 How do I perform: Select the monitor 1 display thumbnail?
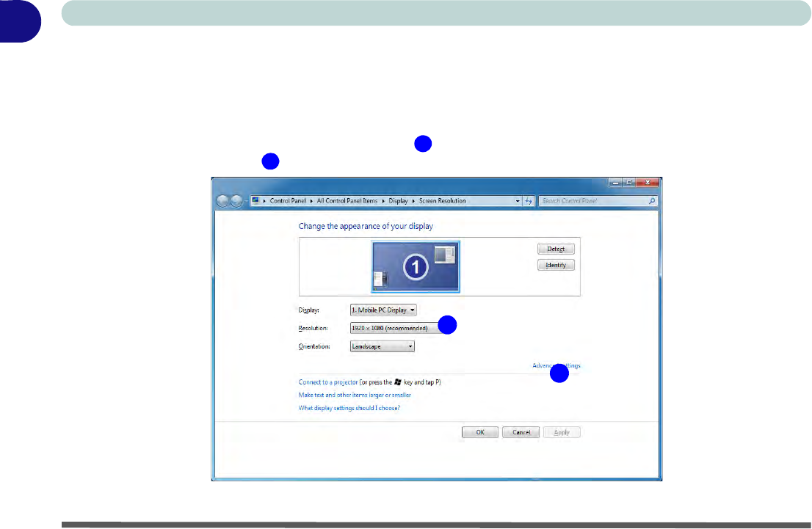coord(416,266)
